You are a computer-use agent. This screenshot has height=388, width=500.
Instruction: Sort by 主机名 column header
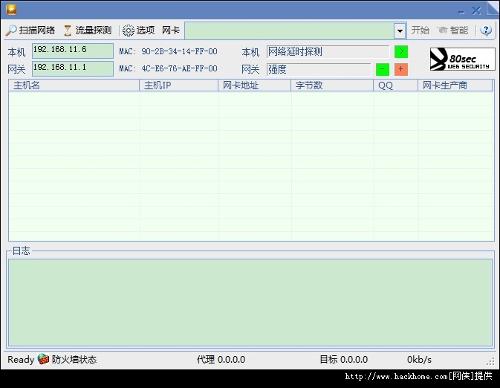[74, 85]
